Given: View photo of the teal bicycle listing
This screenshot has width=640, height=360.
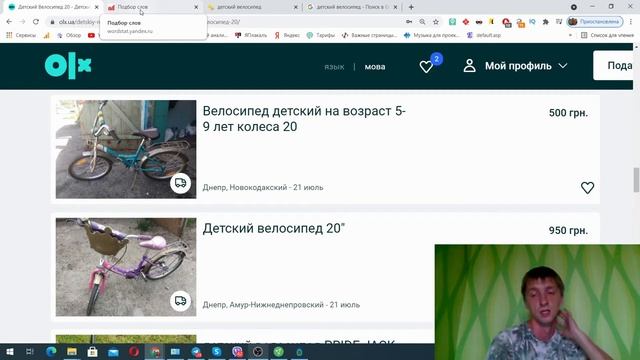Looking at the screenshot, I should 126,149.
